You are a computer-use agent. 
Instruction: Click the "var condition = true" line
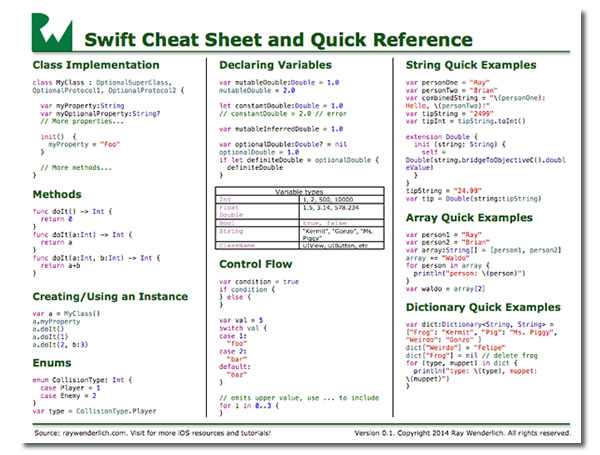[259, 282]
